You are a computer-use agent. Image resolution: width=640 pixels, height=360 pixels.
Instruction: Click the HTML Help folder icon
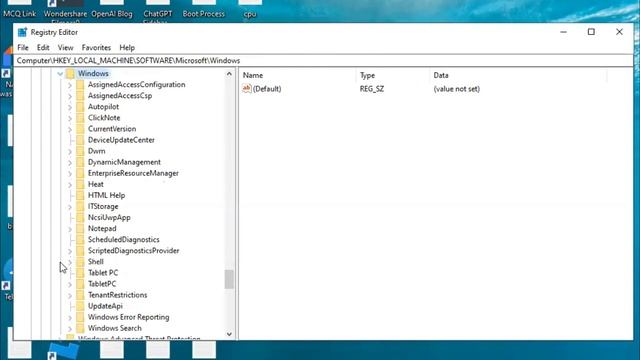tap(80, 195)
